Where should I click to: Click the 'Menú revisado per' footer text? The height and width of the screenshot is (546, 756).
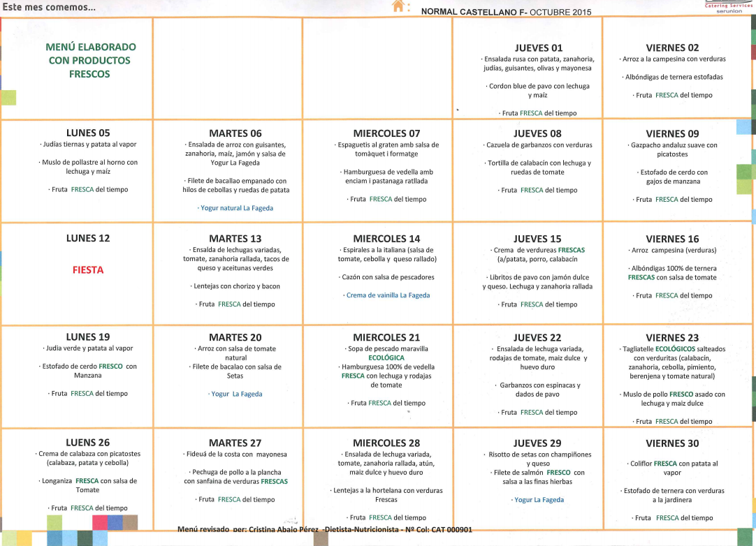[325, 529]
